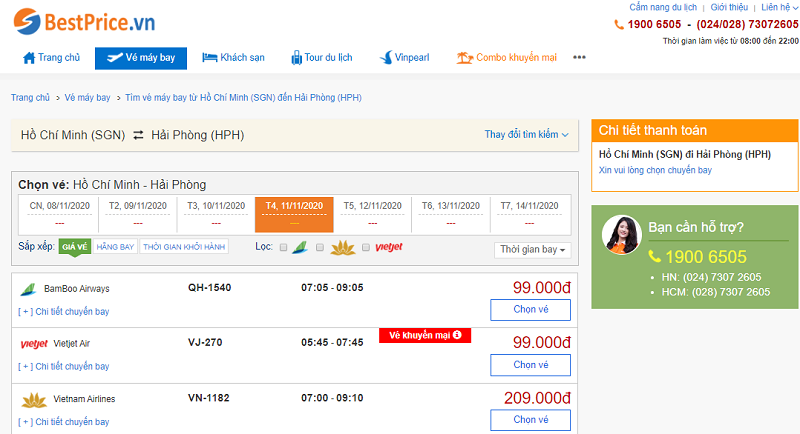800x434 pixels.
Task: Click the Vietnam Airlines lotus filter logo
Action: click(x=343, y=248)
